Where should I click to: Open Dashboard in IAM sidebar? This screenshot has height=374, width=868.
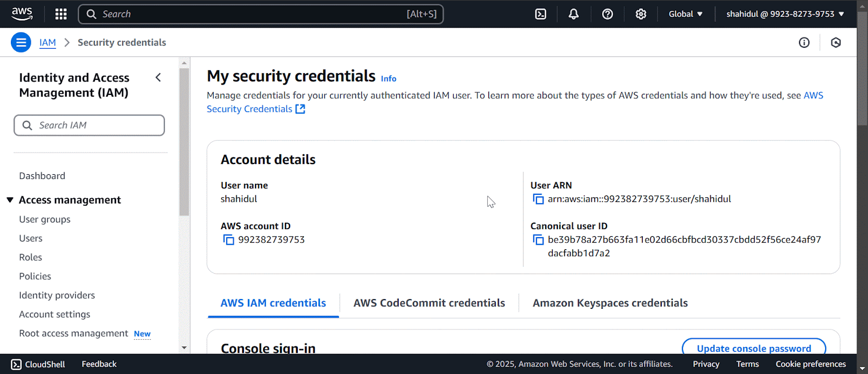pyautogui.click(x=42, y=176)
